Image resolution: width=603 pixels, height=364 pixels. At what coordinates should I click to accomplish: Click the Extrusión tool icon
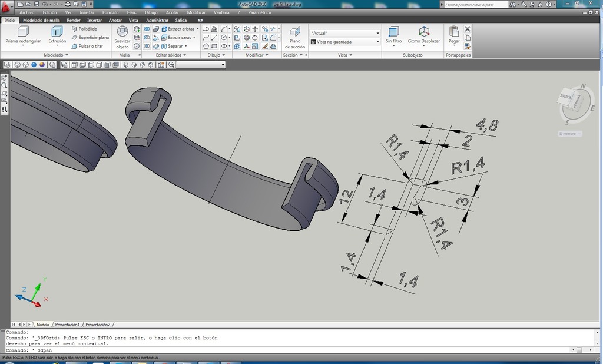(x=57, y=32)
